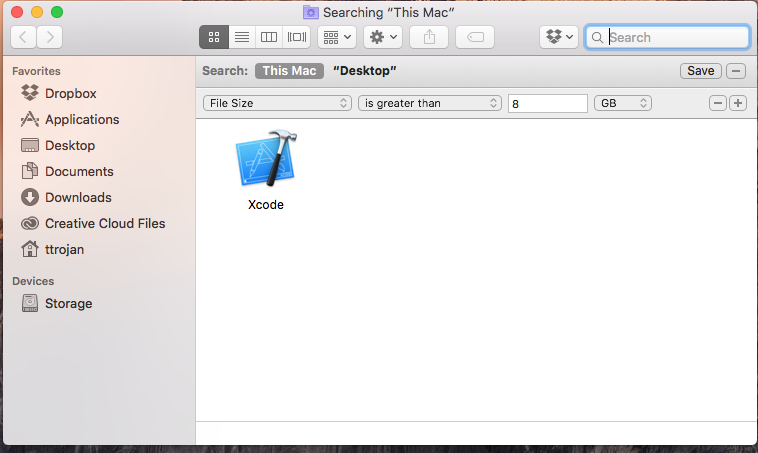The height and width of the screenshot is (453, 758).
Task: Go back with the left arrow button
Action: point(23,37)
